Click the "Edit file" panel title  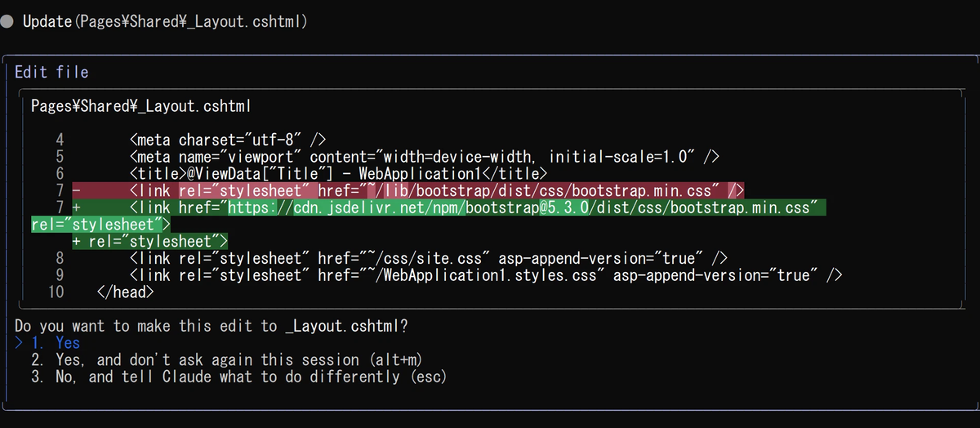[x=51, y=72]
